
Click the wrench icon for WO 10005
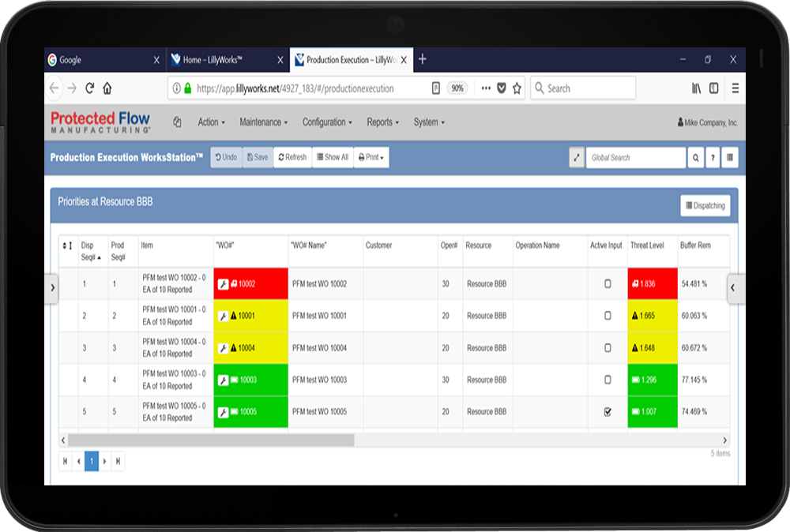click(x=224, y=412)
